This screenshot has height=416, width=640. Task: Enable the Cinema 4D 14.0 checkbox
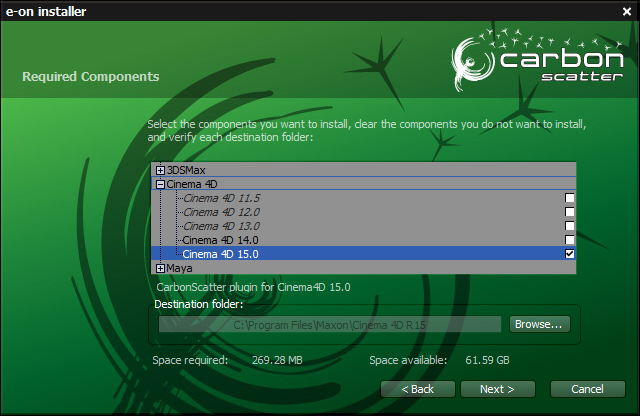pos(569,240)
